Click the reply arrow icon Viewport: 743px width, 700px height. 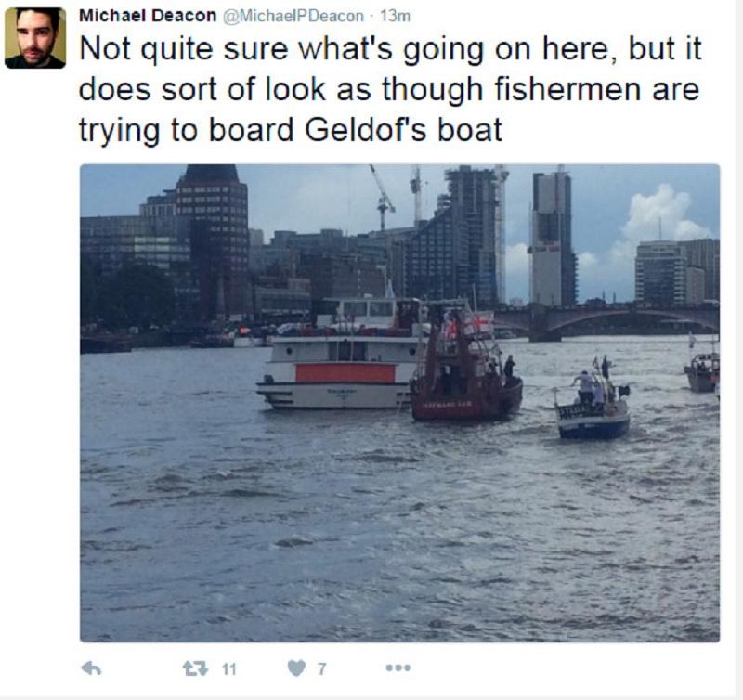click(91, 668)
